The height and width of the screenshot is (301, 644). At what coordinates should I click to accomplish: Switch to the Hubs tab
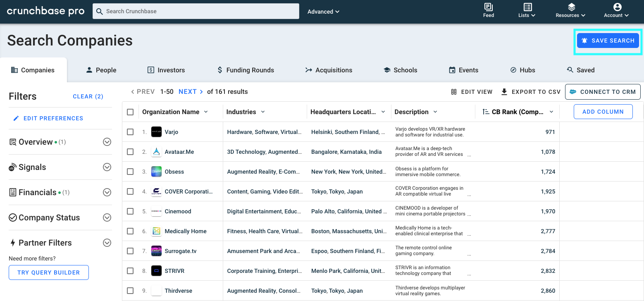tap(522, 70)
